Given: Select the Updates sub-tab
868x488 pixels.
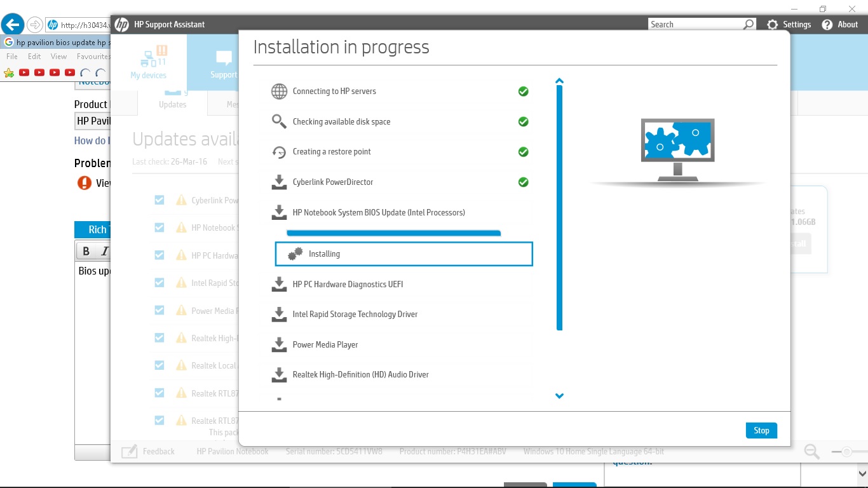Looking at the screenshot, I should pos(172,102).
